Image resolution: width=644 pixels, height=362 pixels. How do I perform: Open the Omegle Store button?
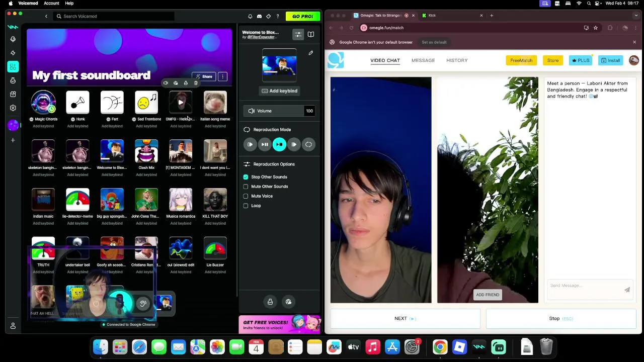tap(553, 60)
